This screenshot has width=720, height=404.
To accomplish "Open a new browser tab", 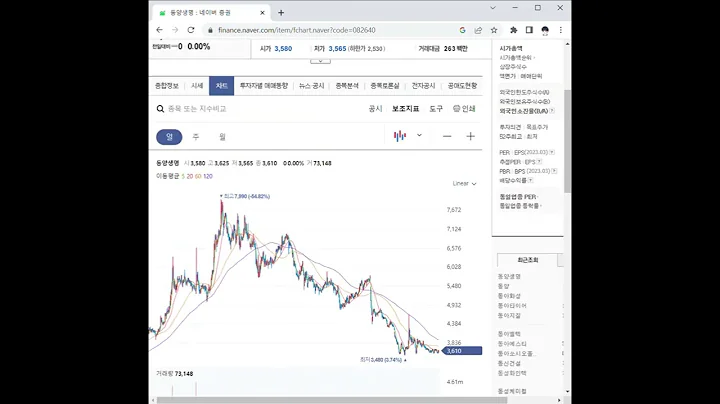I will pyautogui.click(x=281, y=13).
